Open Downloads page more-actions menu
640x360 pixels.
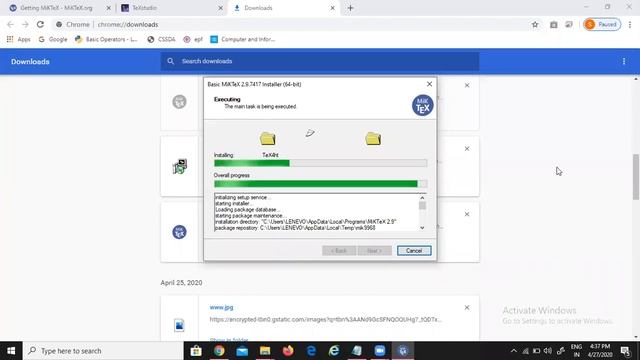[624, 62]
